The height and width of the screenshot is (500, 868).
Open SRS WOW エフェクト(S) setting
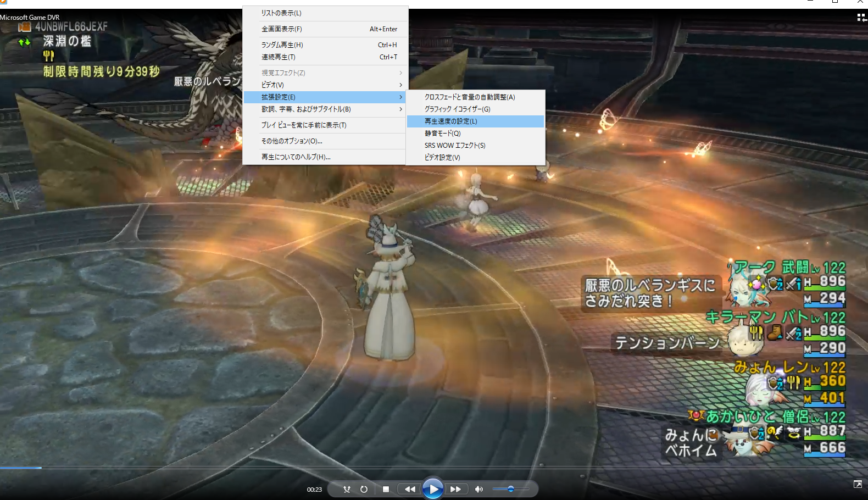pos(475,146)
